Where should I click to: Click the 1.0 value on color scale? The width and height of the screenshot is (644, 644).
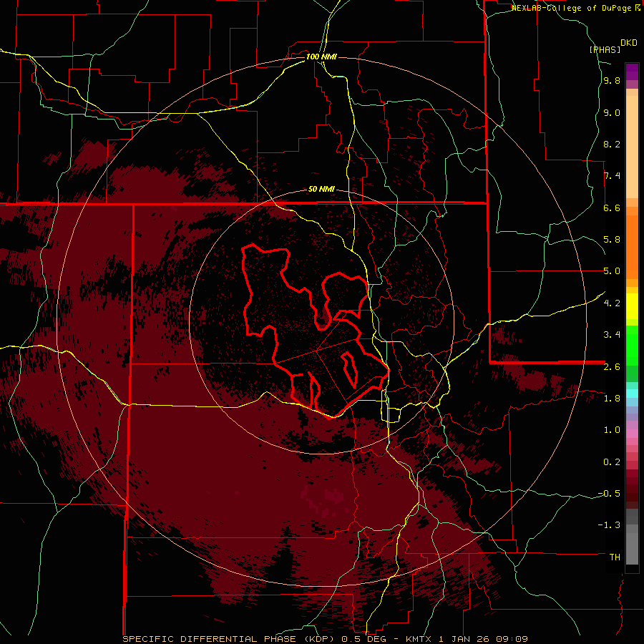(612, 431)
